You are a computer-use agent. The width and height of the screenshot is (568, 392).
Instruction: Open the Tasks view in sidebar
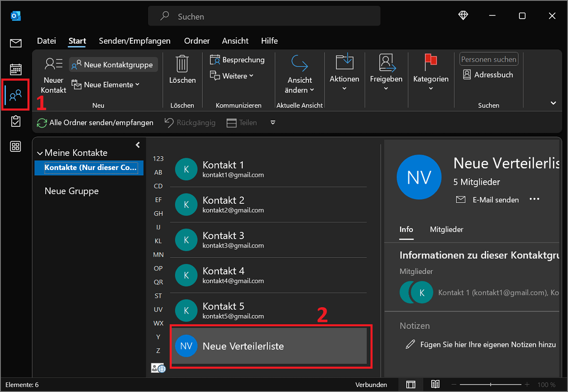pos(16,121)
